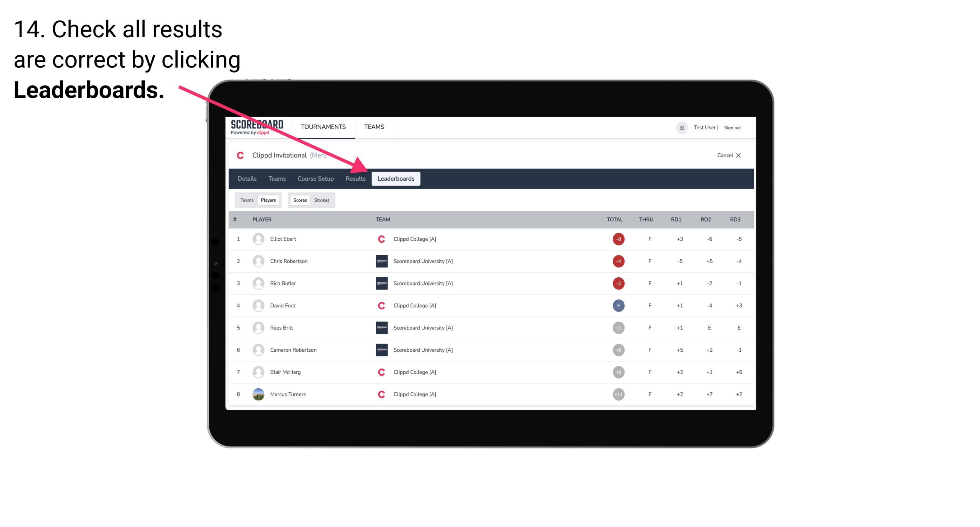Viewport: 980px width, 527px height.
Task: Click the Marcus Turners profile picture icon
Action: [257, 394]
